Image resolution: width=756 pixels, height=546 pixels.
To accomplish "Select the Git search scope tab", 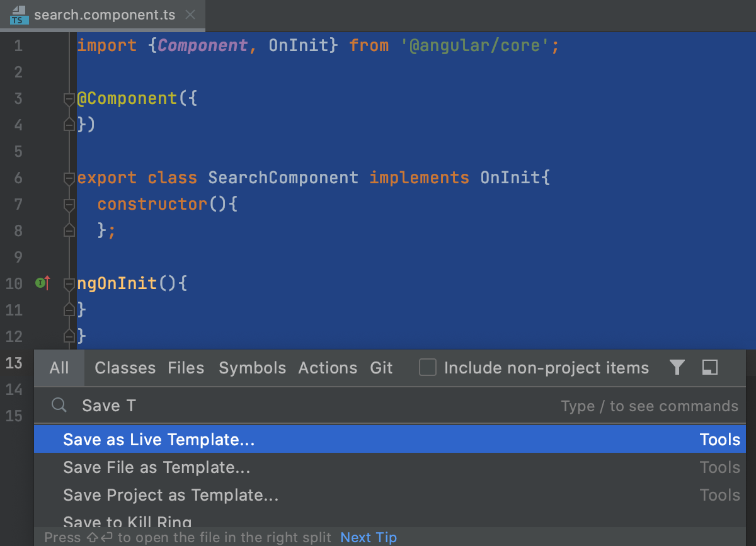I will 381,368.
